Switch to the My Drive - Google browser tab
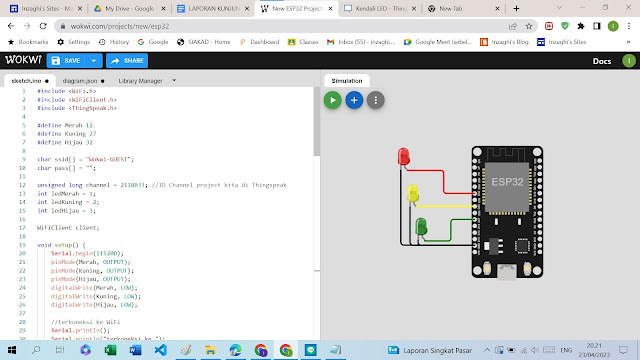The height and width of the screenshot is (360, 640). click(129, 9)
